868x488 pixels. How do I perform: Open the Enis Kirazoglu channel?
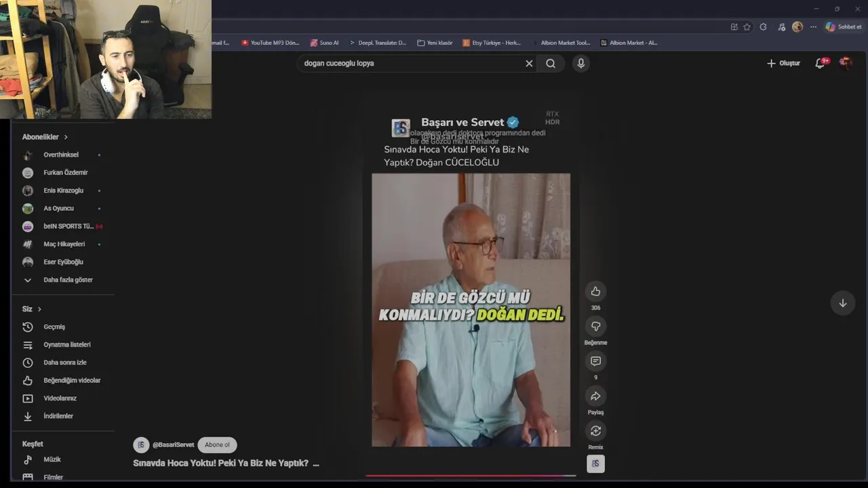[x=62, y=190]
